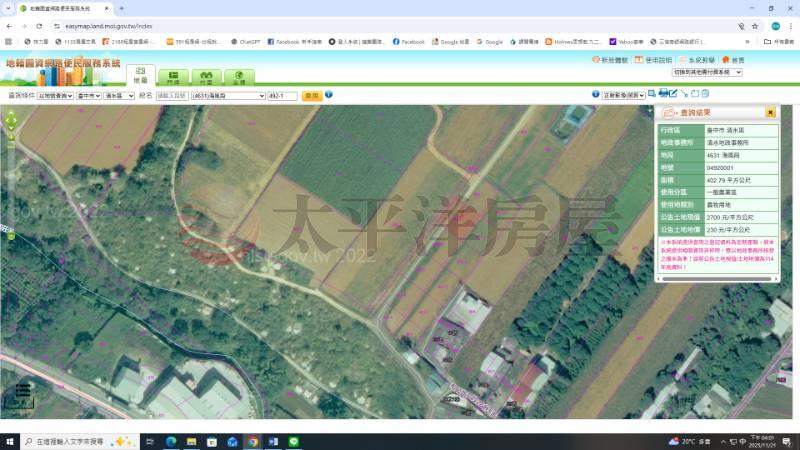Expand the 查詢條件 query type dropdown
Image resolution: width=800 pixels, height=450 pixels.
pyautogui.click(x=55, y=96)
